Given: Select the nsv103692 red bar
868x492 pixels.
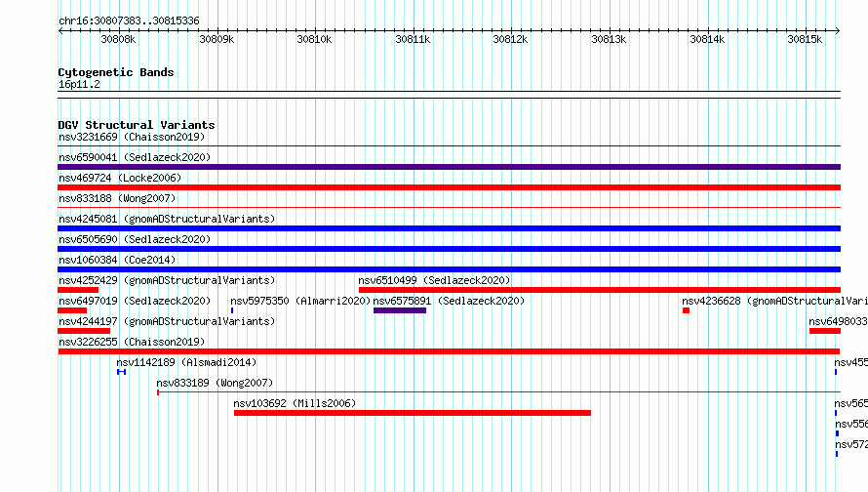Looking at the screenshot, I should click(413, 413).
